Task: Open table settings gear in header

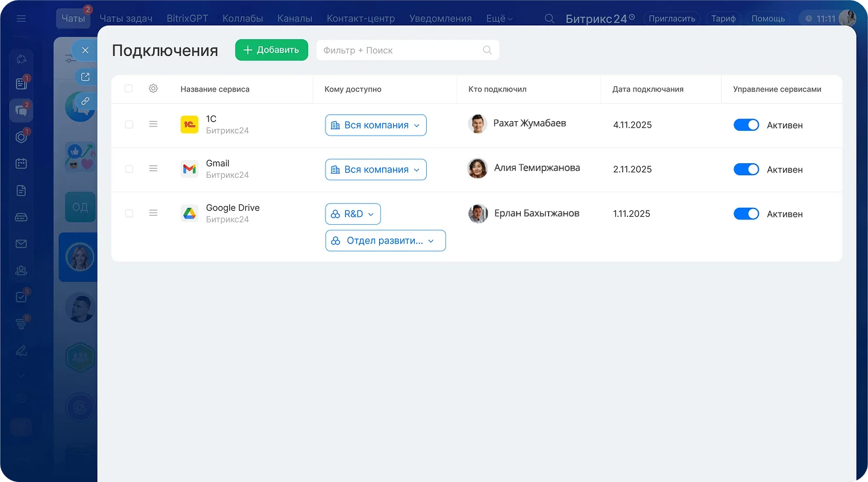Action: point(153,89)
